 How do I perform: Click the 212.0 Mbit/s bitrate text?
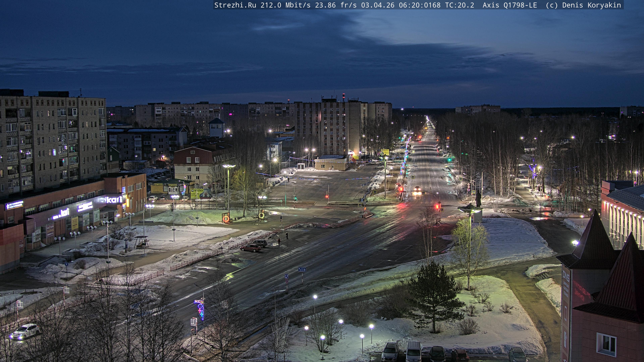pyautogui.click(x=285, y=5)
